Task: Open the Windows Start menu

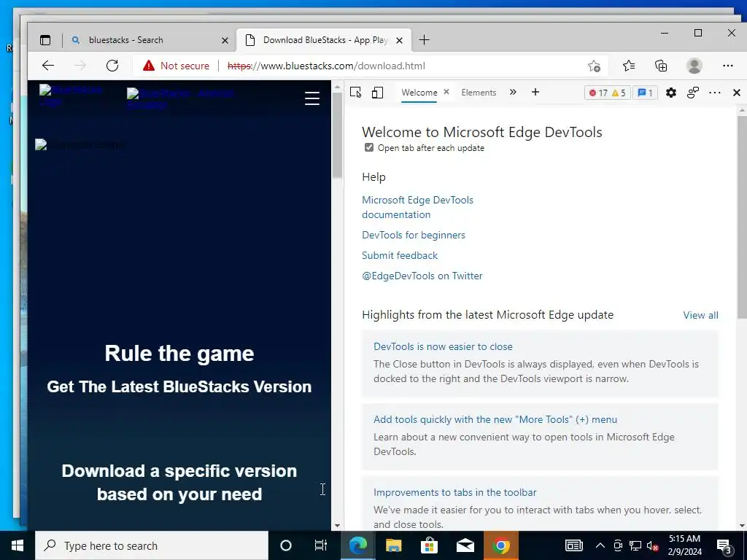Action: tap(18, 545)
